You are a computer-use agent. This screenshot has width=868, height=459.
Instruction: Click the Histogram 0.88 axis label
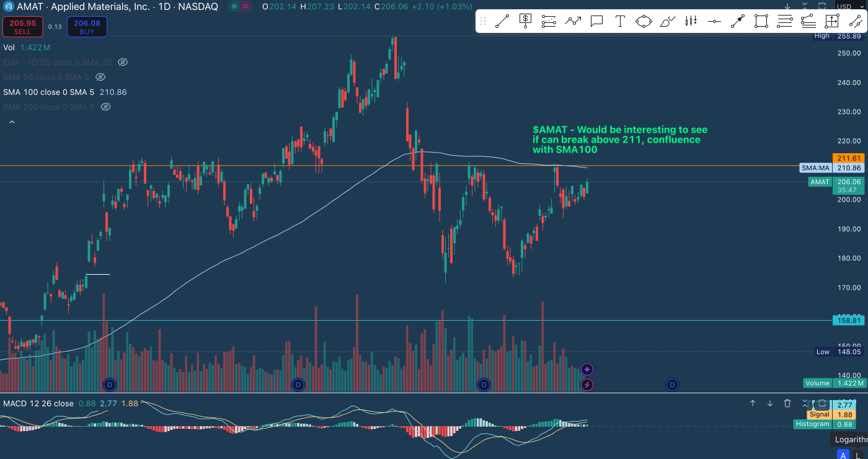pos(825,424)
